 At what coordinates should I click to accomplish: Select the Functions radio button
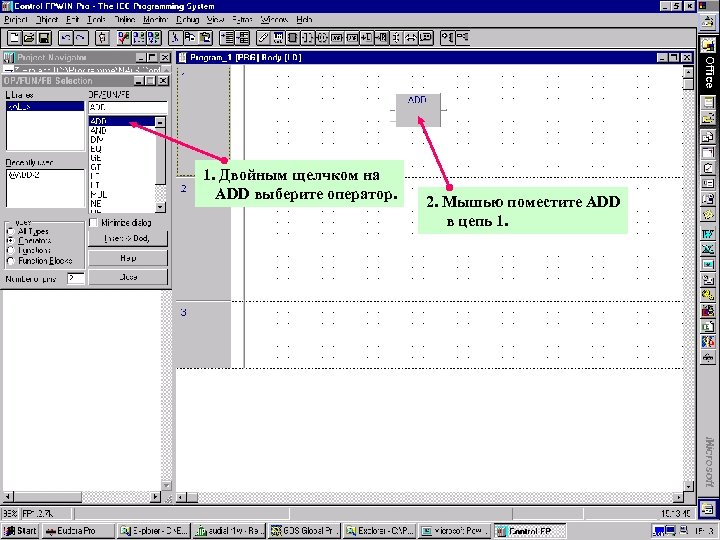point(11,250)
